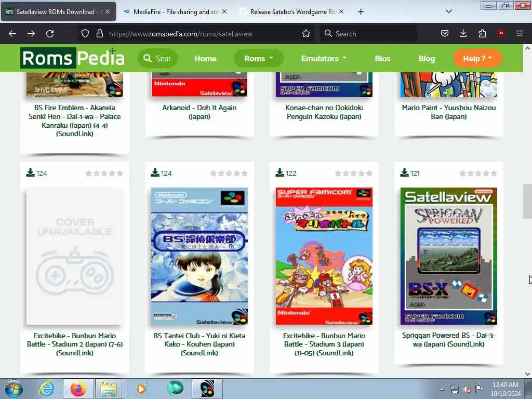
Task: Click the BS Tantei Club cover art
Action: pyautogui.click(x=199, y=256)
